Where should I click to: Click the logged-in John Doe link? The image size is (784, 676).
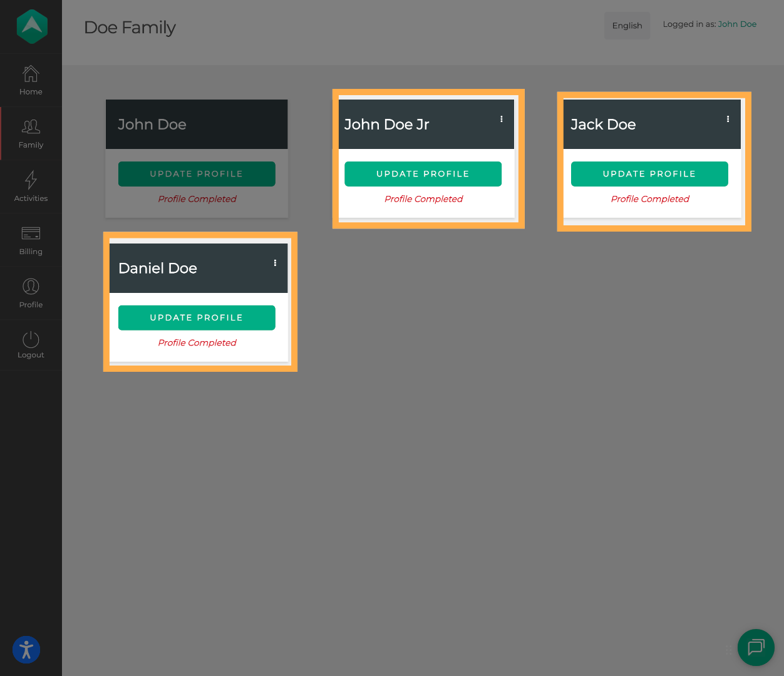(x=737, y=24)
